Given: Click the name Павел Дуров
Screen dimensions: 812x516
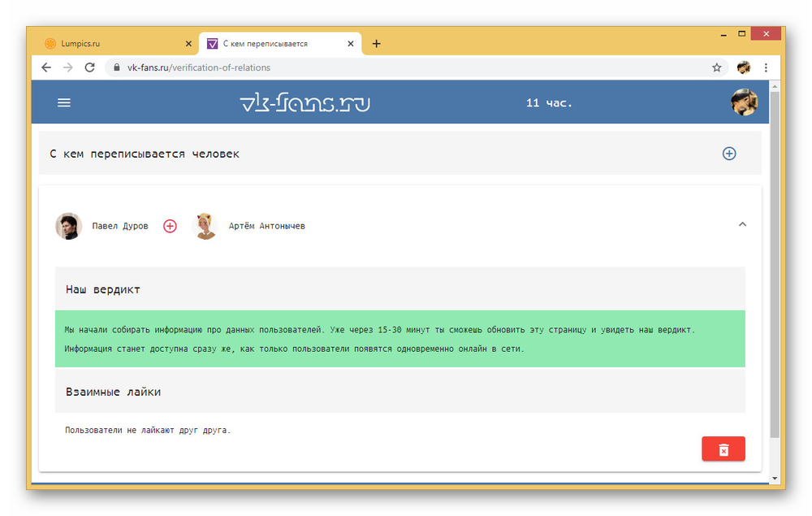Looking at the screenshot, I should pyautogui.click(x=120, y=226).
